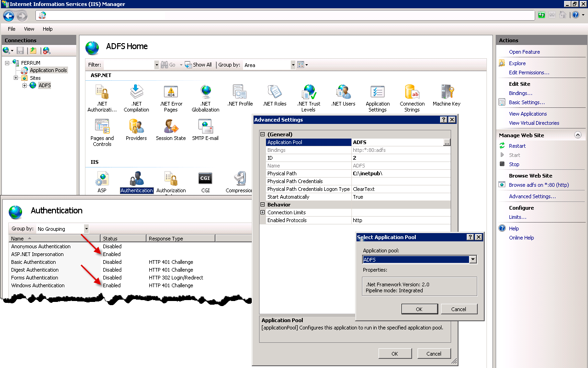Screen dimensions: 588x368
Task: Click into the Filter text field
Action: (x=128, y=65)
